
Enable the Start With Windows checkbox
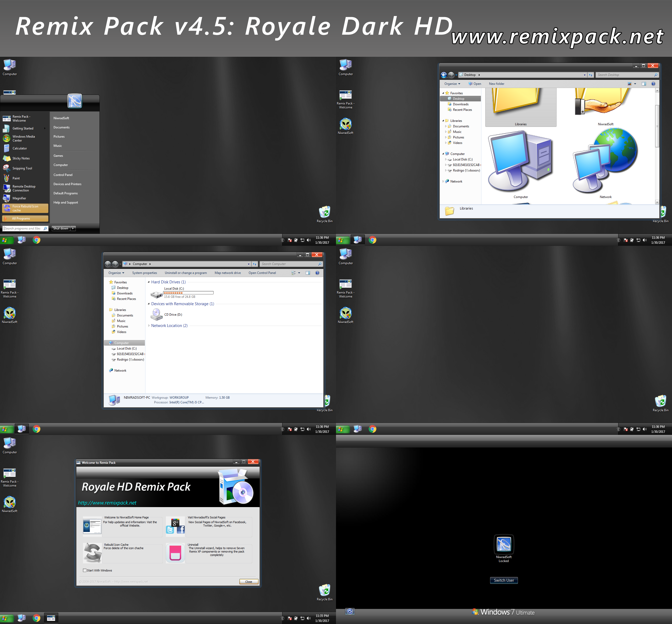click(x=85, y=570)
